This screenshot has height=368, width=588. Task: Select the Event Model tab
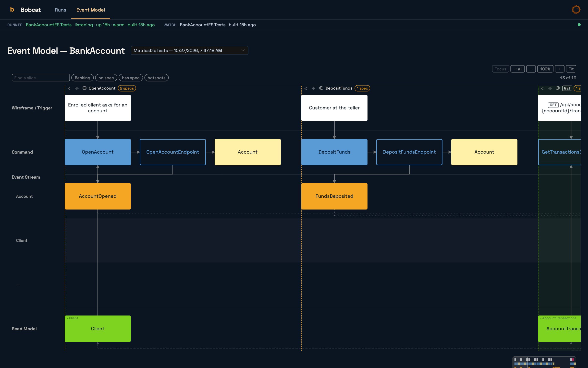pyautogui.click(x=91, y=10)
